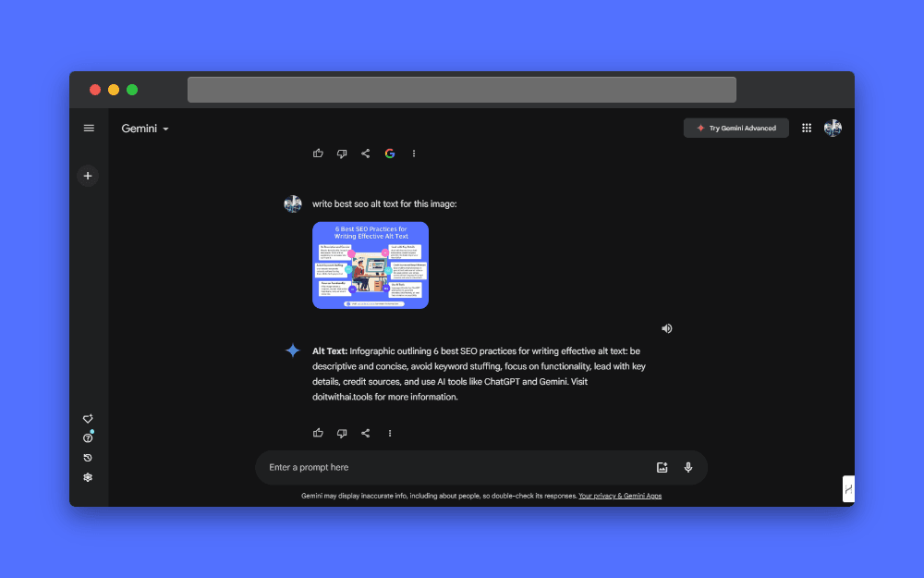924x578 pixels.
Task: Open the uploaded SEO infographic thumbnail
Action: [371, 264]
